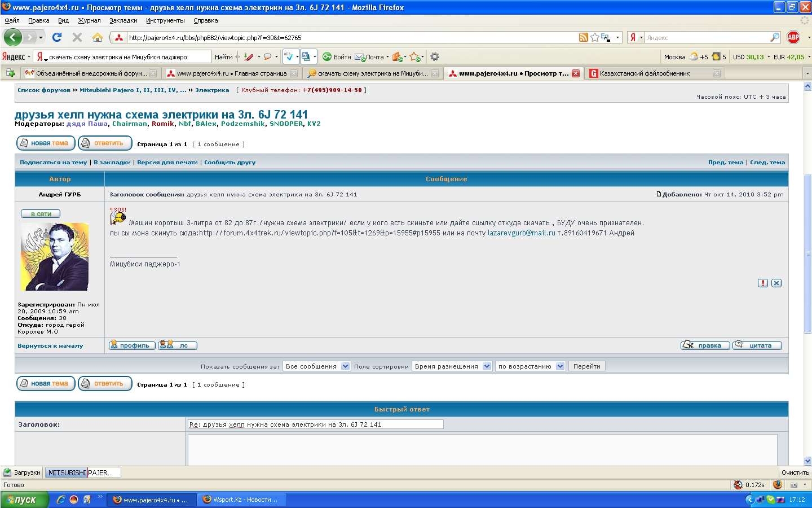Click the page vertical scrollbar down arrow
Viewport: 812px width, 508px height.
tap(807, 461)
